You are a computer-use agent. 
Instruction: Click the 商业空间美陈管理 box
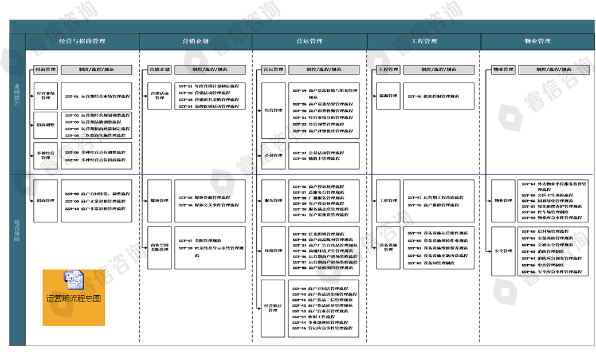(160, 247)
